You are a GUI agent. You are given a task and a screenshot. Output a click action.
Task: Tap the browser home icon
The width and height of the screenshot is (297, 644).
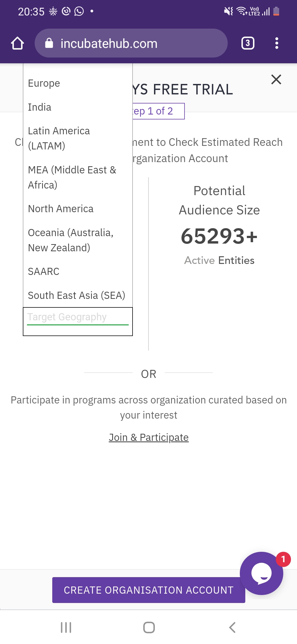pyautogui.click(x=17, y=43)
